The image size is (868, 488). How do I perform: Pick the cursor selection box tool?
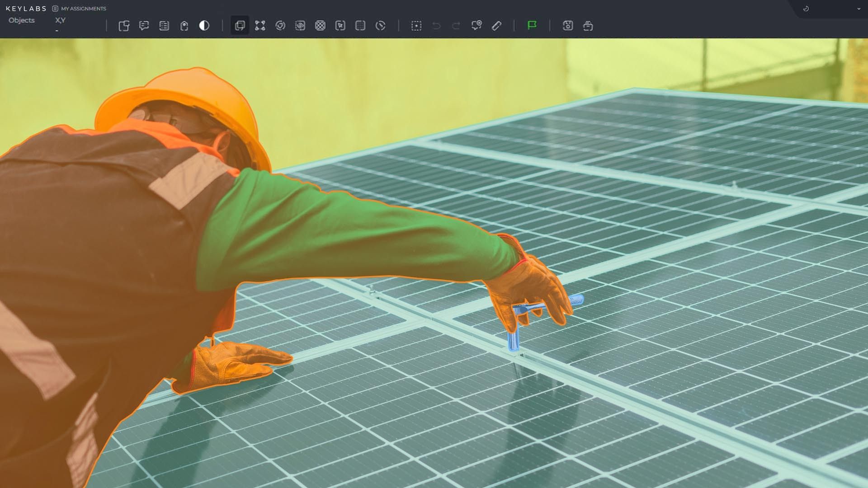click(x=340, y=26)
